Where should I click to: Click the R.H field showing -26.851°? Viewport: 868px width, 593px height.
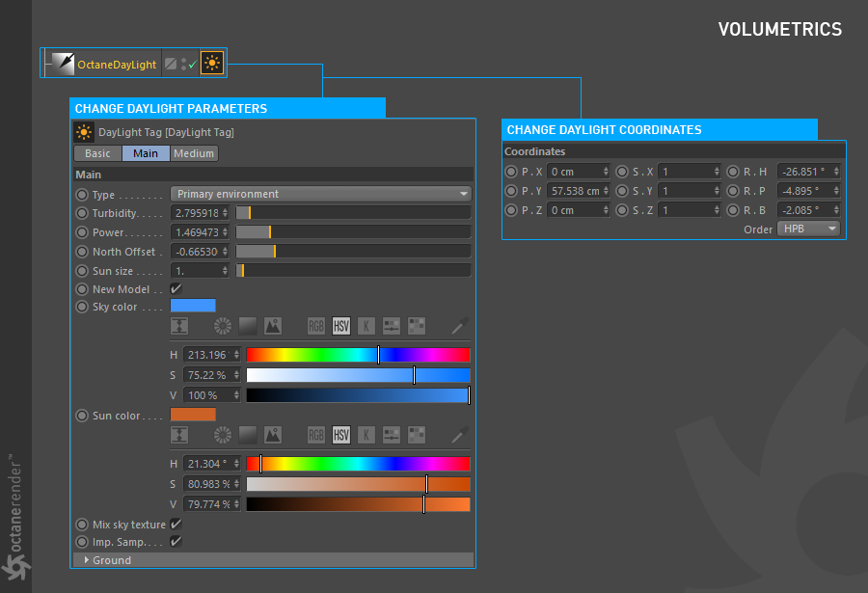click(809, 172)
